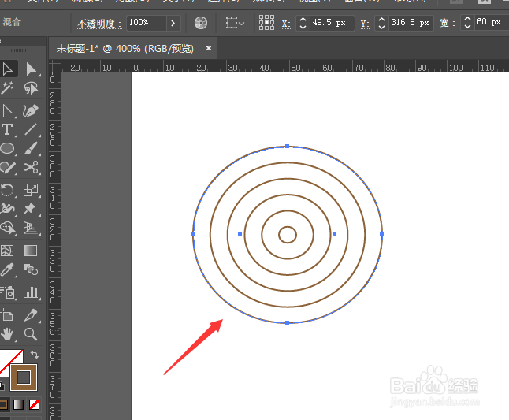Activate the white Fill swatch with red slash

click(x=9, y=359)
